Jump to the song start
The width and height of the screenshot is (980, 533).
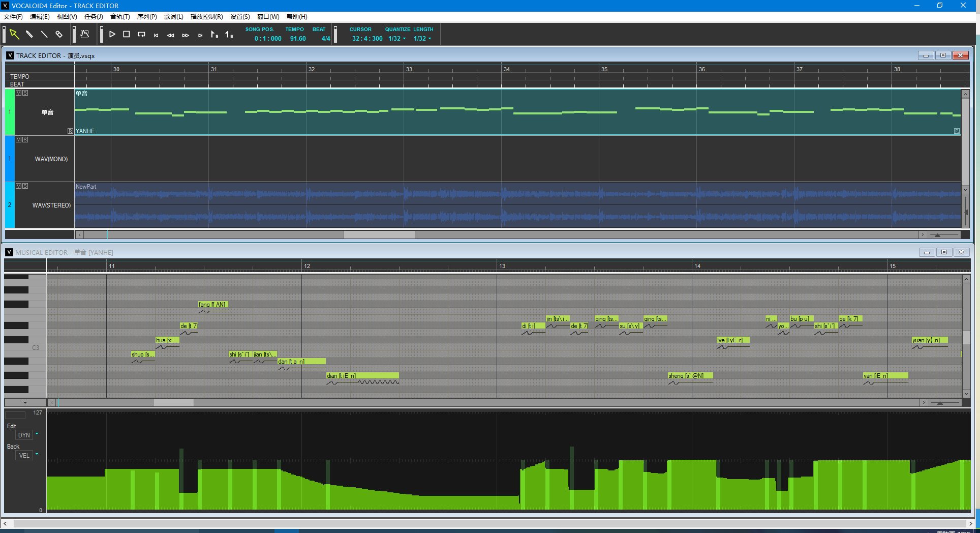click(x=156, y=35)
